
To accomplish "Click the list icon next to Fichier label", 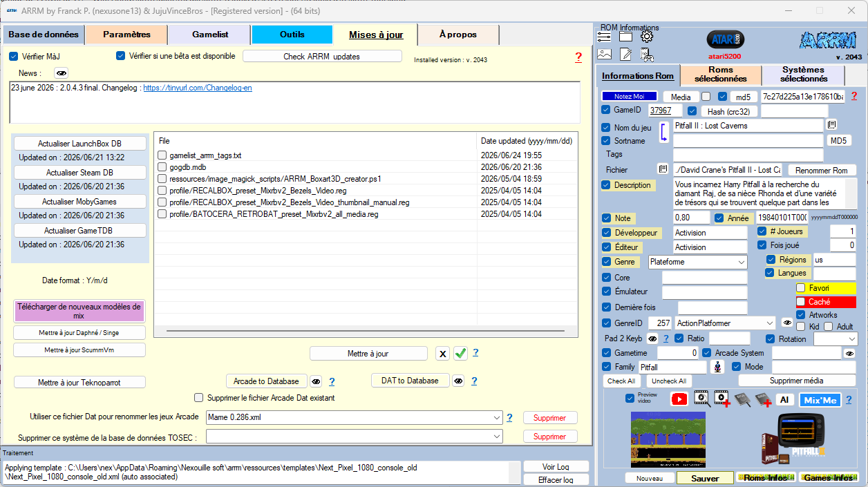I will point(662,169).
